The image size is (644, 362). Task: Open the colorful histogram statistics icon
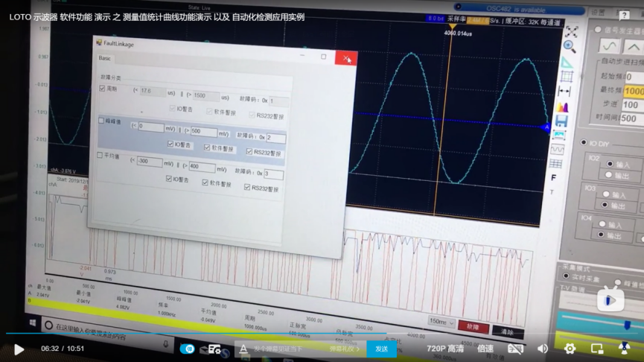pos(562,107)
